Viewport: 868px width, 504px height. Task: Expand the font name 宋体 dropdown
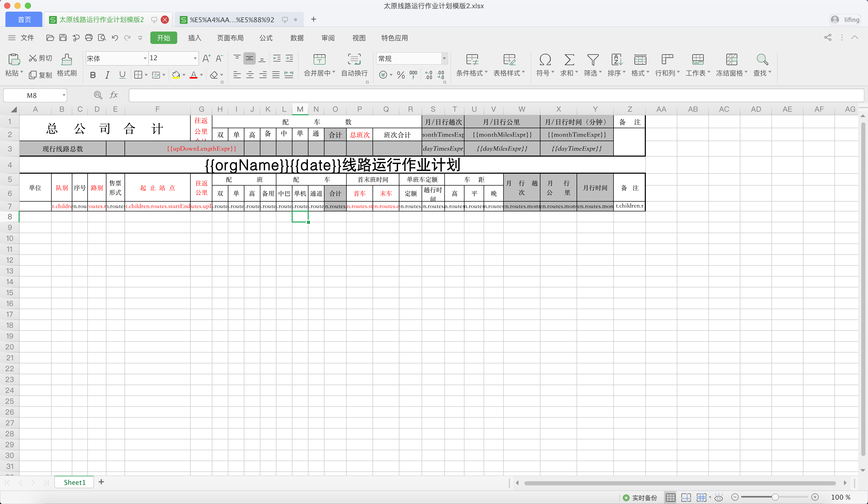click(145, 58)
